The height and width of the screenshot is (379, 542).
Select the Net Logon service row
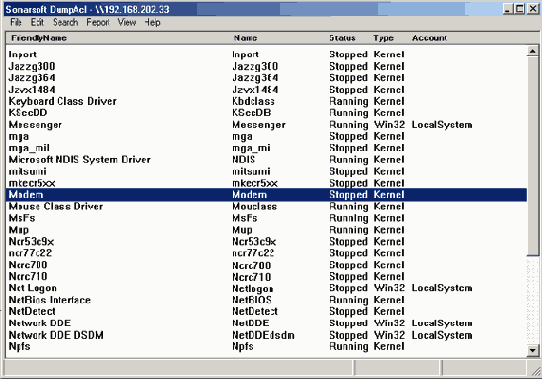pos(267,288)
